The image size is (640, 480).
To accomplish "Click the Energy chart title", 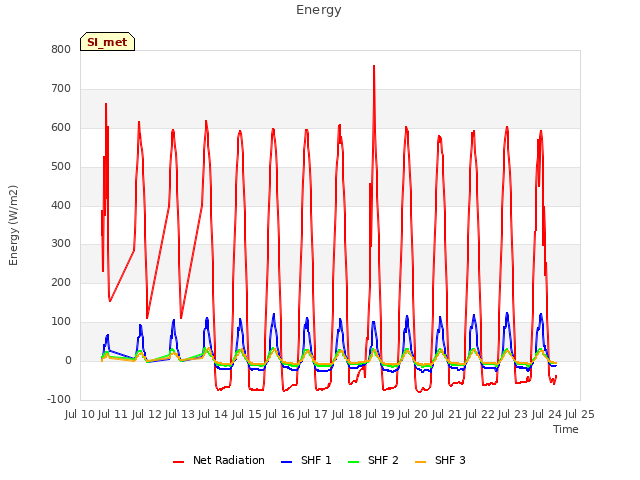I will pos(318,10).
